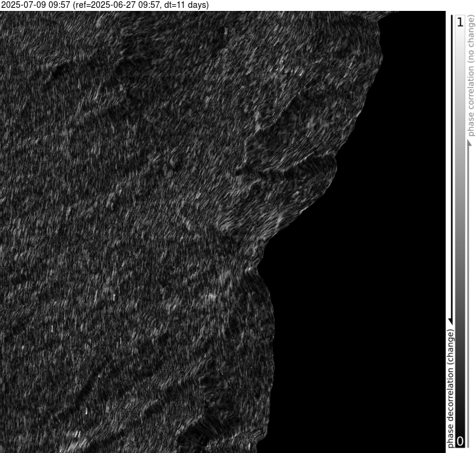Click the colorbar bottom value 0
This screenshot has width=476, height=453.
460,441
